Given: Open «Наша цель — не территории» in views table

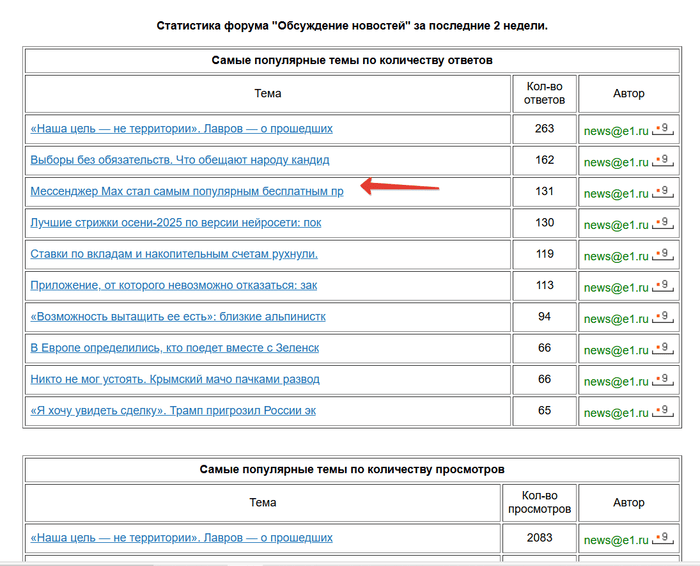Looking at the screenshot, I should tap(181, 538).
